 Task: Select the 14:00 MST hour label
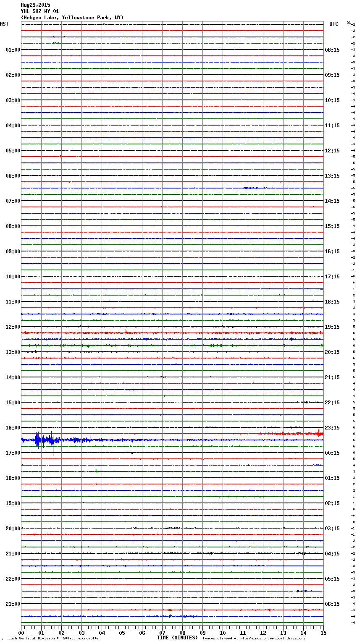pyautogui.click(x=13, y=377)
